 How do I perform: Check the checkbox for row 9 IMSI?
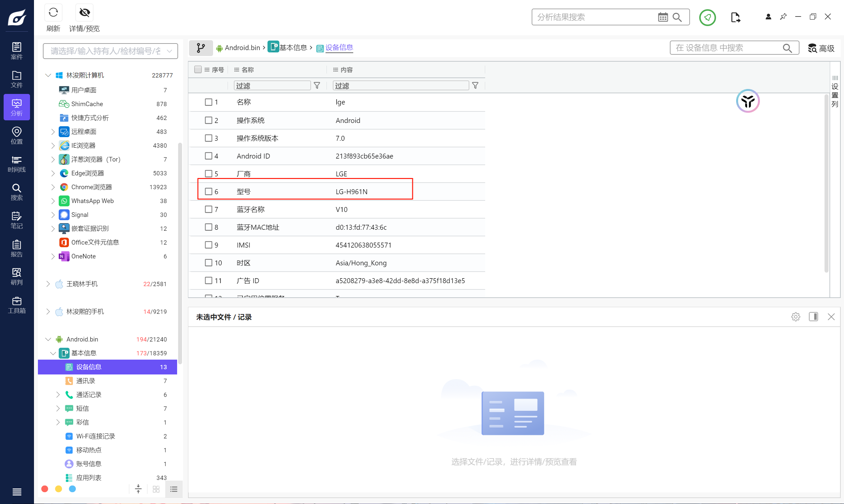point(208,245)
